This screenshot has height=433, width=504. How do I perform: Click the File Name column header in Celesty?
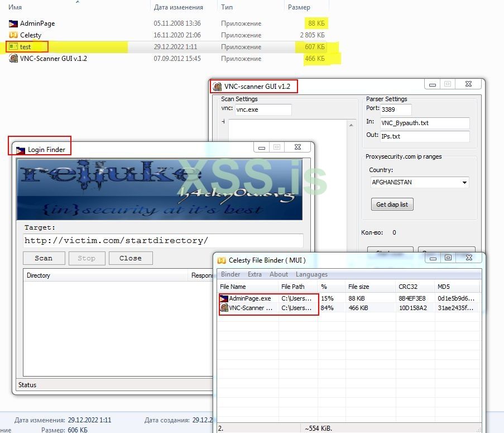[x=247, y=287]
